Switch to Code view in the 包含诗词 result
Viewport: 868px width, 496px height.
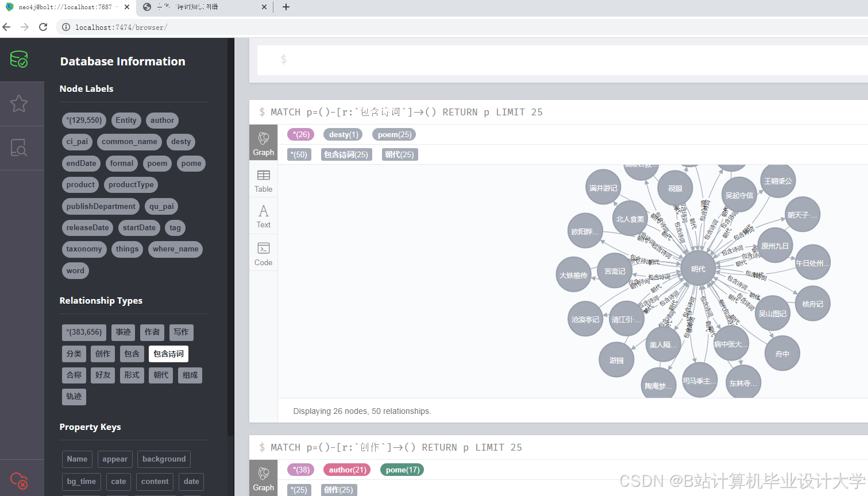pos(264,253)
